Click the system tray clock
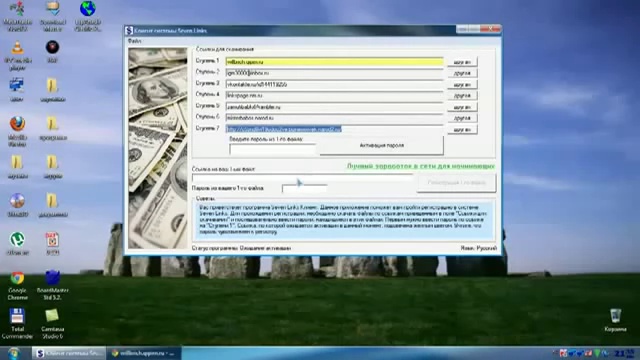Viewport: 640px width, 360px height. (624, 353)
